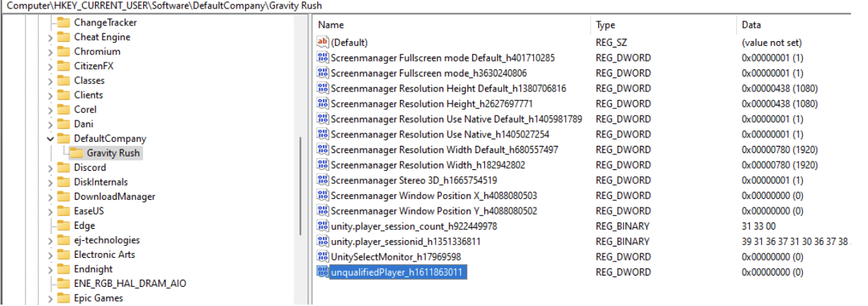Select the ej-technologies key

click(107, 240)
